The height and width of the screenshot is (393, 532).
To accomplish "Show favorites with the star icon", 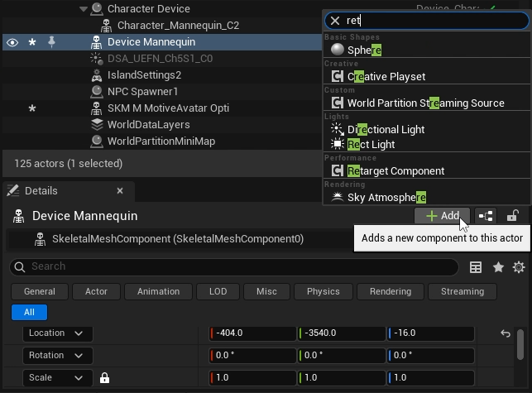I will [498, 267].
